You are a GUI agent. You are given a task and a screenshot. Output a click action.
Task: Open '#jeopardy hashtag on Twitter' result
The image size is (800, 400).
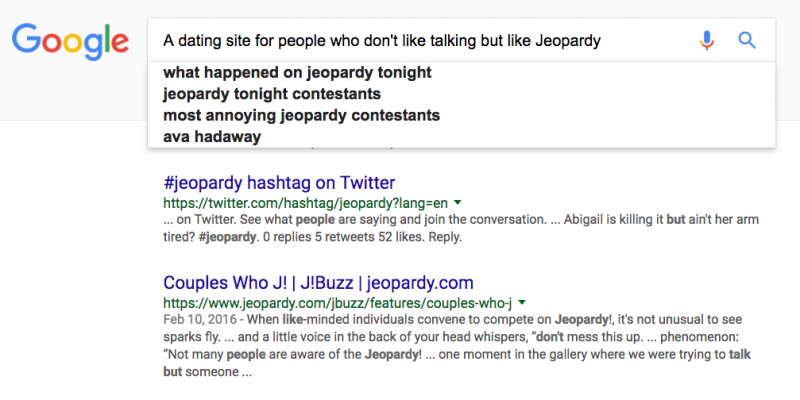tap(279, 183)
